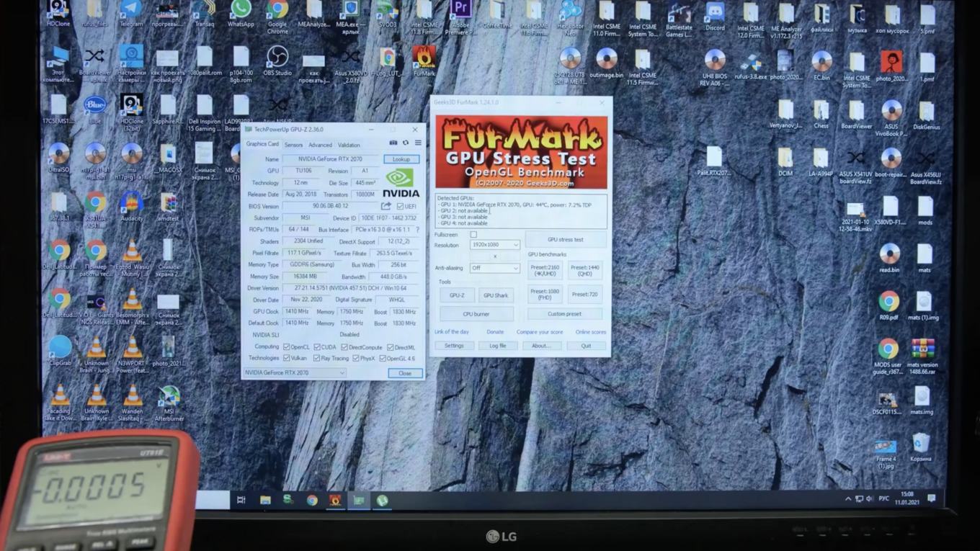Toggle the OpenCL checkbox in GPU-Z

click(x=286, y=347)
